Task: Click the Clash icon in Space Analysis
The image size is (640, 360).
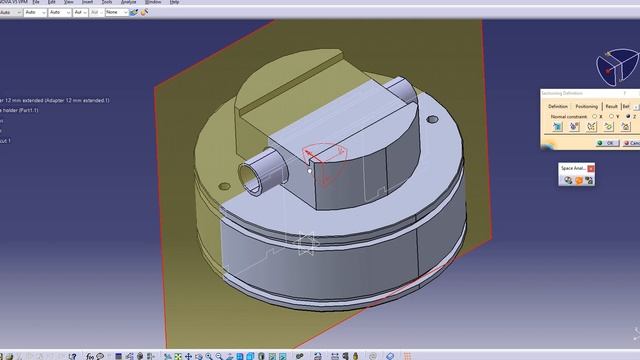Action: [568, 180]
